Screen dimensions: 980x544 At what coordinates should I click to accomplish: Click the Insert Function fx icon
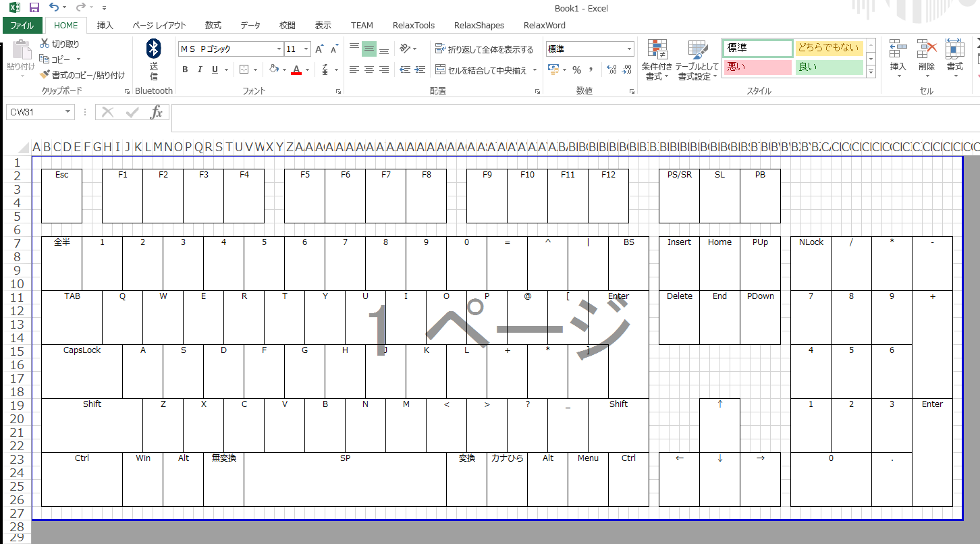coord(156,113)
